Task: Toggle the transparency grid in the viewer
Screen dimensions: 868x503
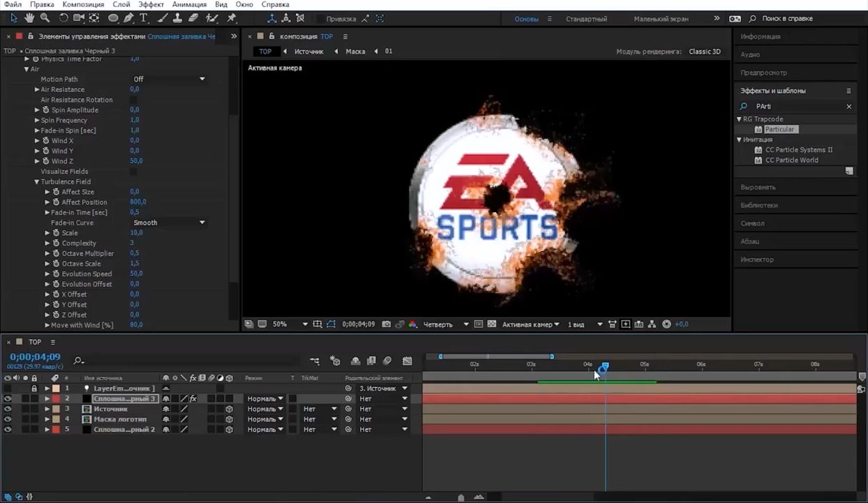Action: coord(492,324)
